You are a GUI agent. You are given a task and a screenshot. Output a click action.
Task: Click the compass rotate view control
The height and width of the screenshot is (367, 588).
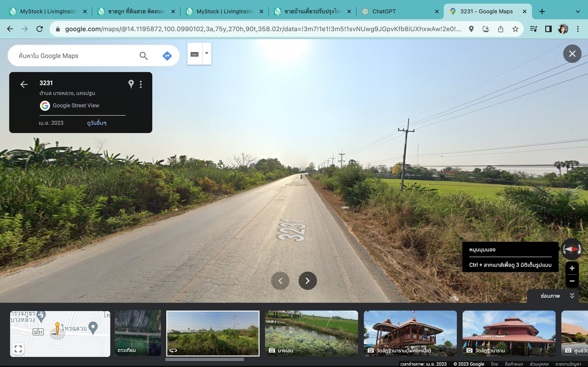(x=572, y=249)
